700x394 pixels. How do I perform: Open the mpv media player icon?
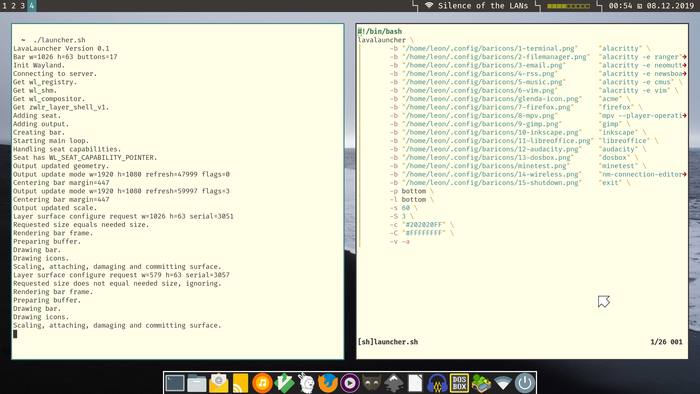(x=350, y=383)
